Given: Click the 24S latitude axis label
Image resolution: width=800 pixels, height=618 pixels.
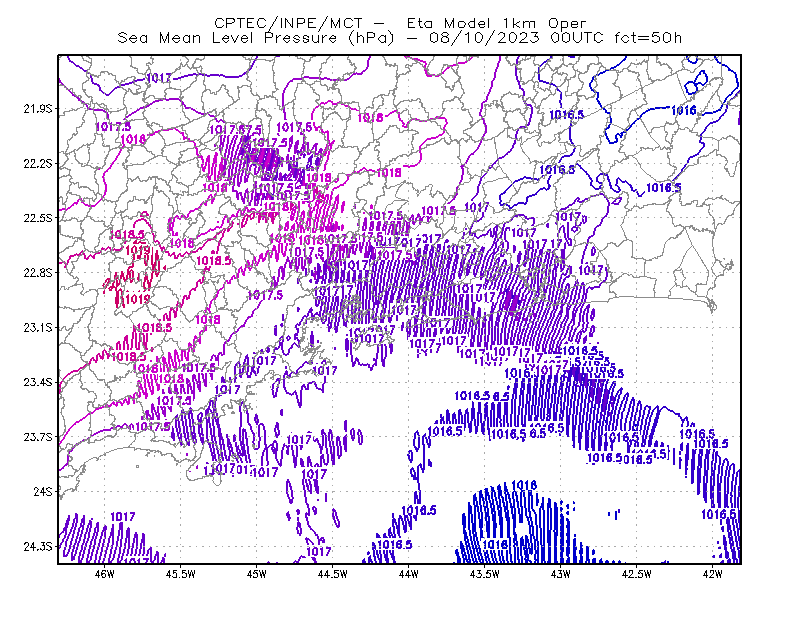Looking at the screenshot, I should click(43, 491).
